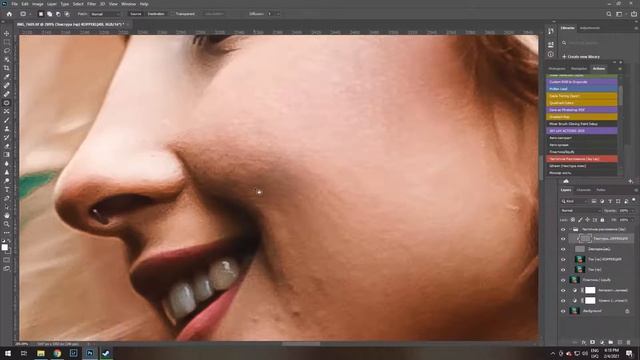The width and height of the screenshot is (640, 360).
Task: Toggle visibility of the selected layer
Action: [x=563, y=239]
